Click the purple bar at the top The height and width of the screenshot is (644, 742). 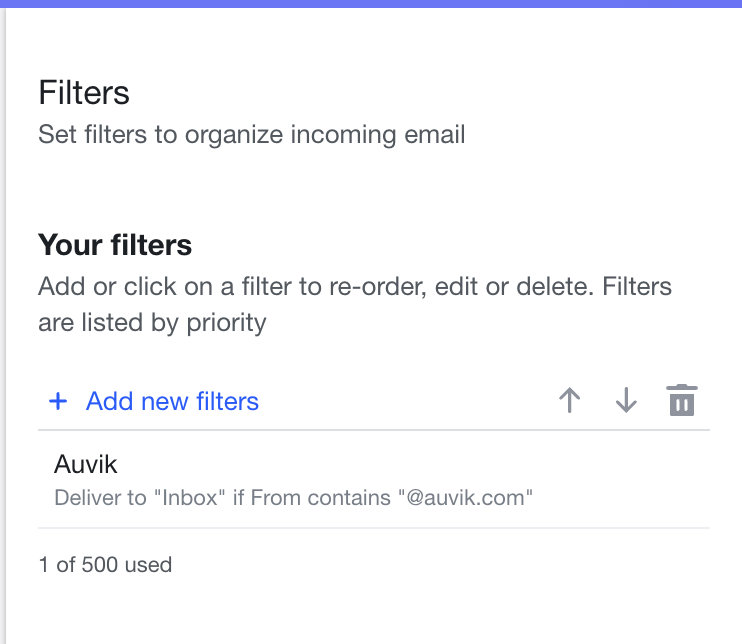coord(371,3)
